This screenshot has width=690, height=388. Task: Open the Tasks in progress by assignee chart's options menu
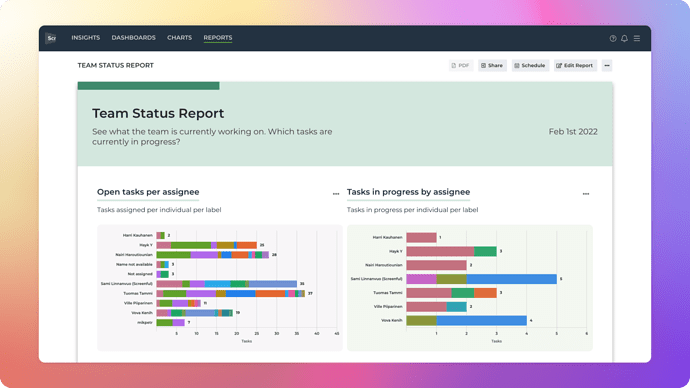(x=586, y=194)
